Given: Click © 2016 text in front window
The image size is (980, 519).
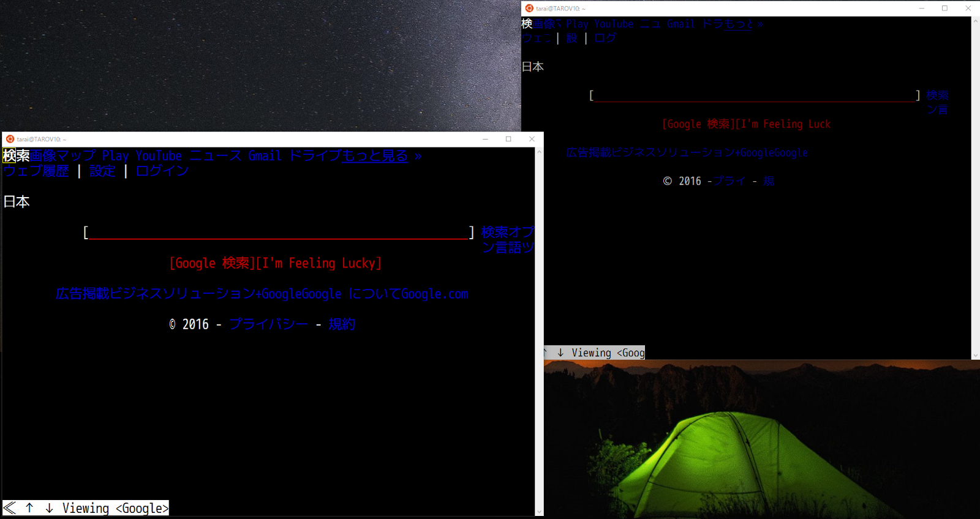Looking at the screenshot, I should [189, 324].
